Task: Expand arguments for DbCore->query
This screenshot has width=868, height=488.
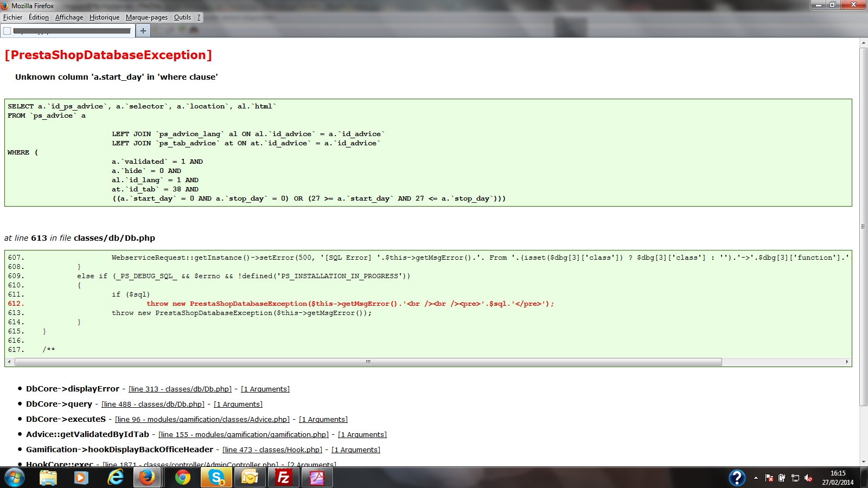Action: point(238,404)
